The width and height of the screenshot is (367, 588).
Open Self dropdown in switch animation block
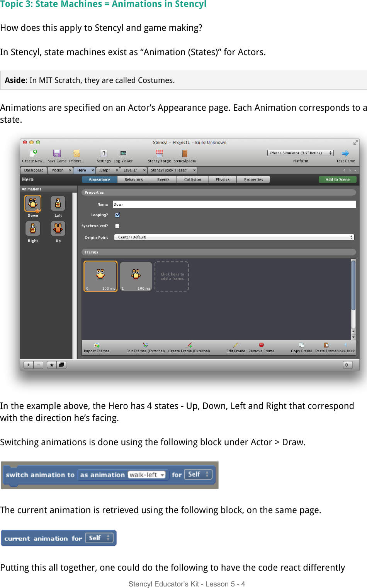198,475
